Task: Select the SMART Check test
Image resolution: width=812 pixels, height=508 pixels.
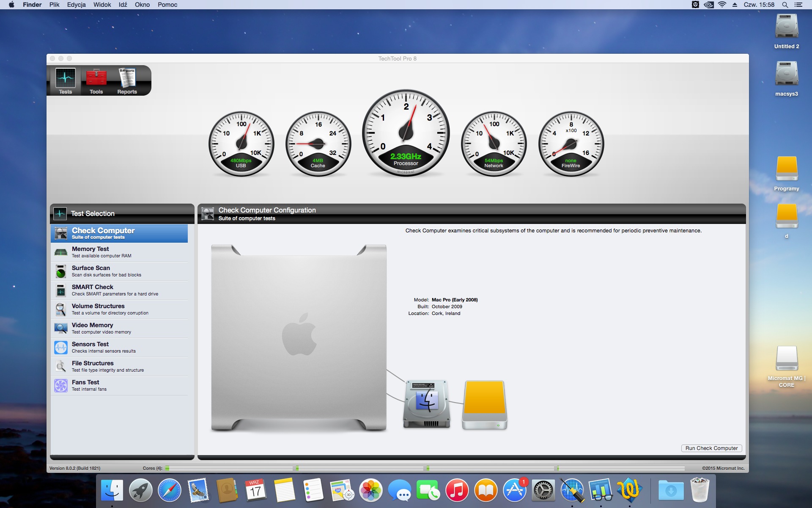Action: click(x=119, y=290)
